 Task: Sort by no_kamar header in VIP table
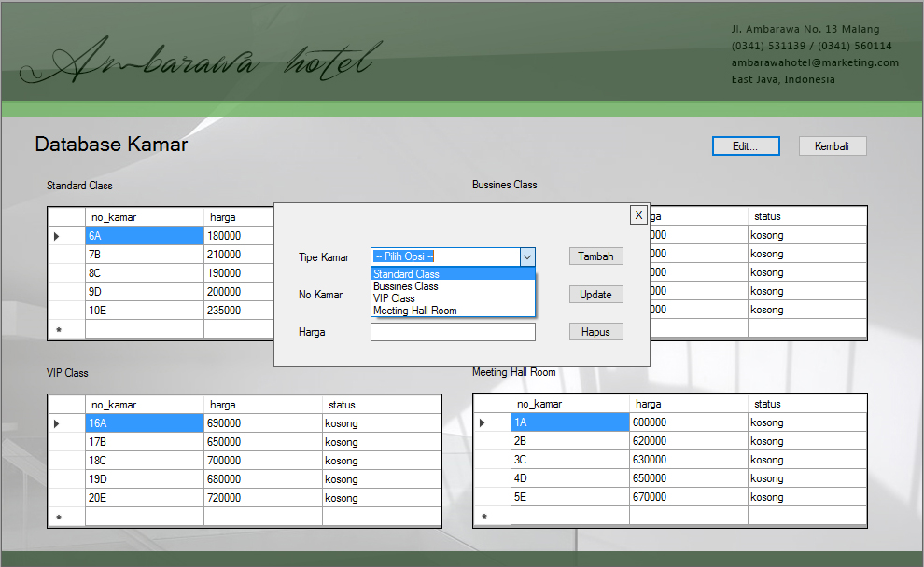[144, 405]
